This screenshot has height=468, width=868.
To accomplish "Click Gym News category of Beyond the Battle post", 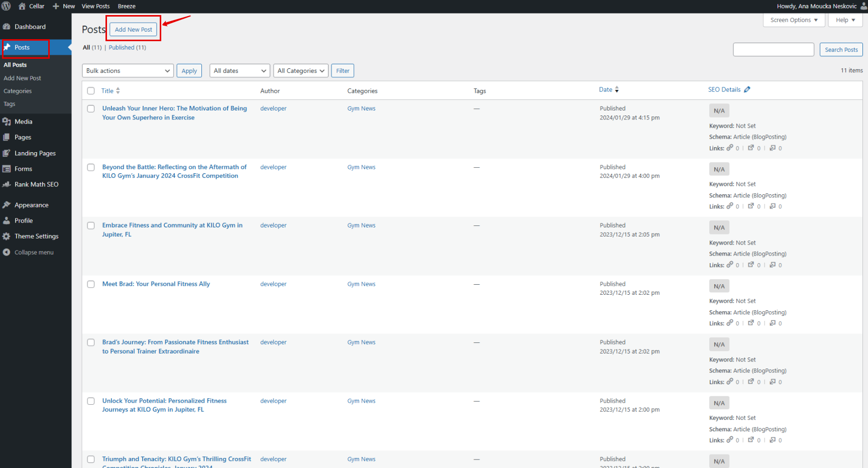I will click(361, 167).
